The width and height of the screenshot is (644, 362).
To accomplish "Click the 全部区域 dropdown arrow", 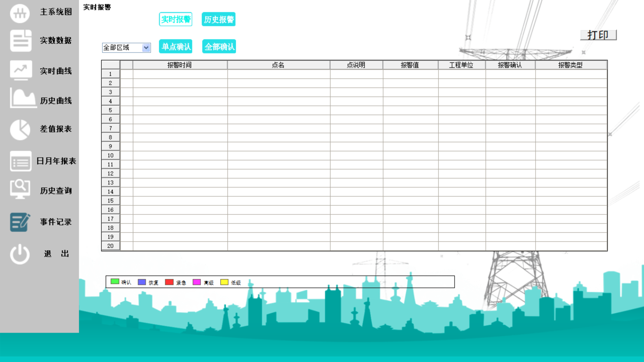I will [146, 48].
